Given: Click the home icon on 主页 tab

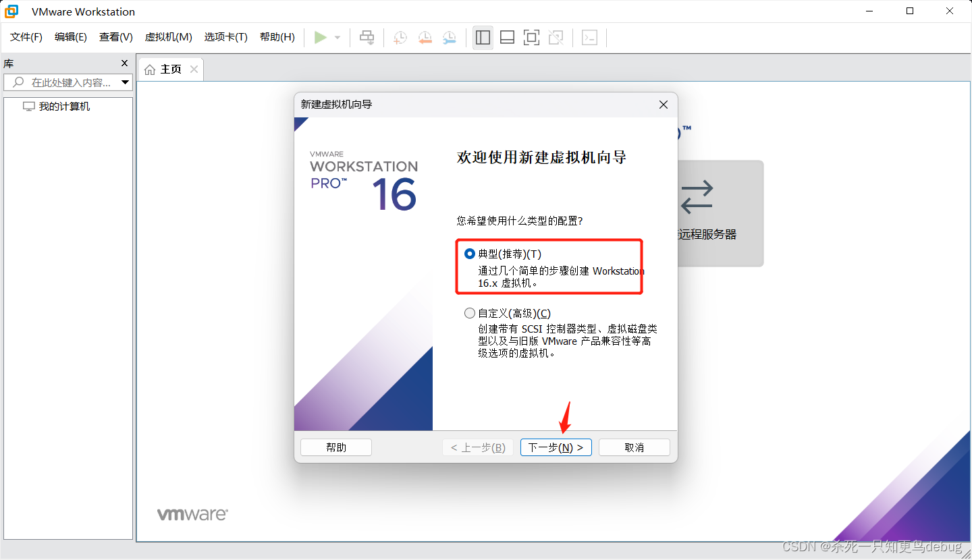Looking at the screenshot, I should [x=150, y=69].
